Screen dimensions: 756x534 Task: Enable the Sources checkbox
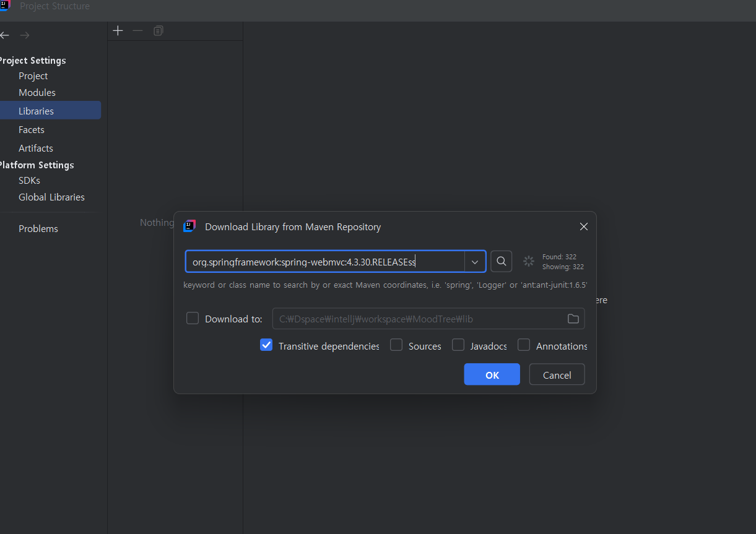[396, 345]
